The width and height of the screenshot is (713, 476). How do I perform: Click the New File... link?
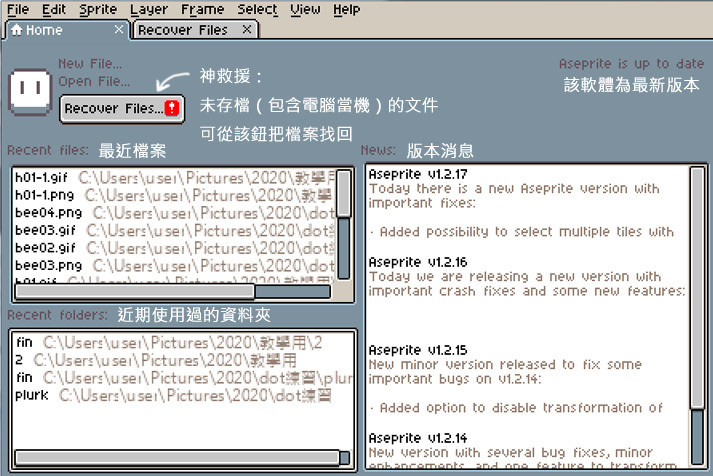click(90, 63)
